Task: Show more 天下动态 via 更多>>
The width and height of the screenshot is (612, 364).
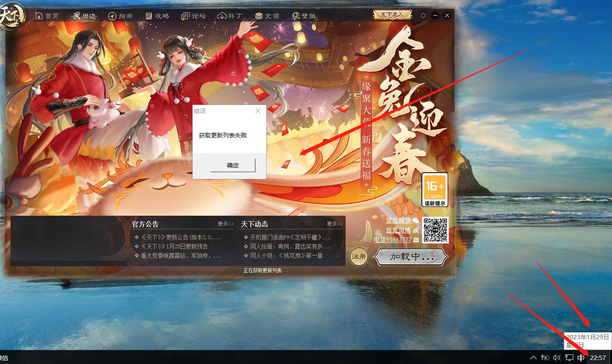Action: 335,224
